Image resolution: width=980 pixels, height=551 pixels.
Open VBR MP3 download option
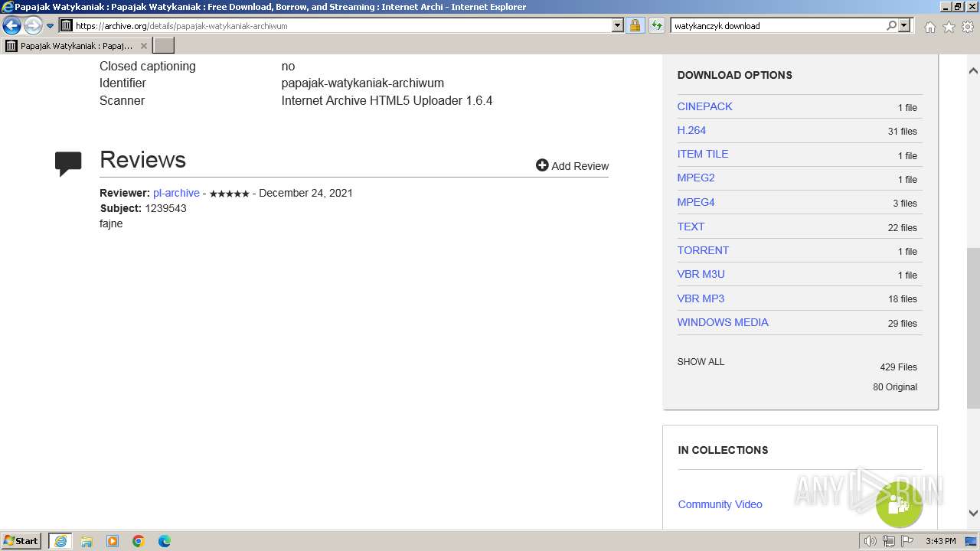[x=701, y=298]
